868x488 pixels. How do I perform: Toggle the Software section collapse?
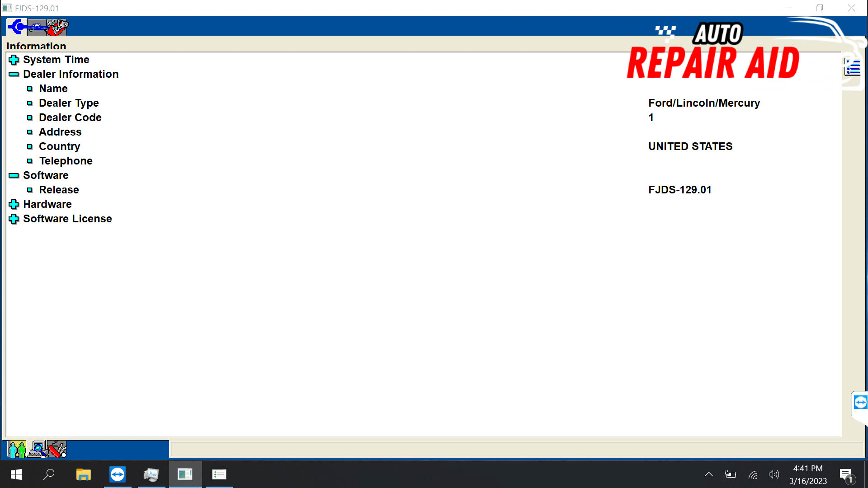click(x=13, y=174)
